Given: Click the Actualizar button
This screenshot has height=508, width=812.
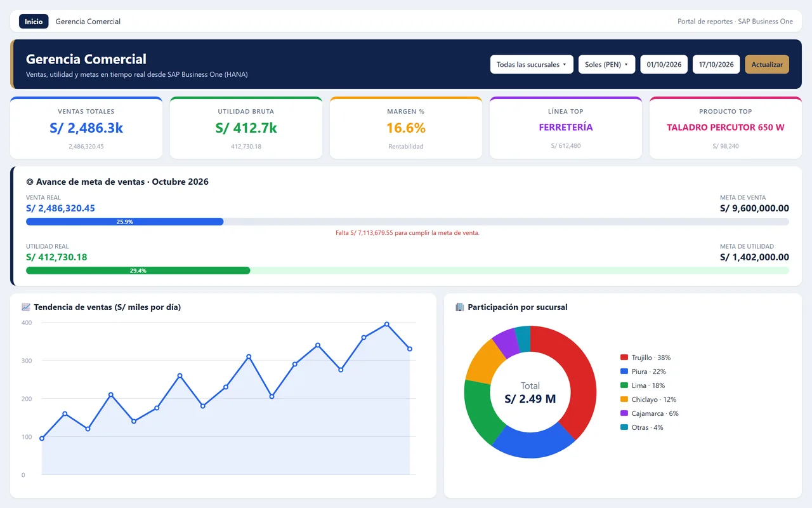Looking at the screenshot, I should coord(767,64).
